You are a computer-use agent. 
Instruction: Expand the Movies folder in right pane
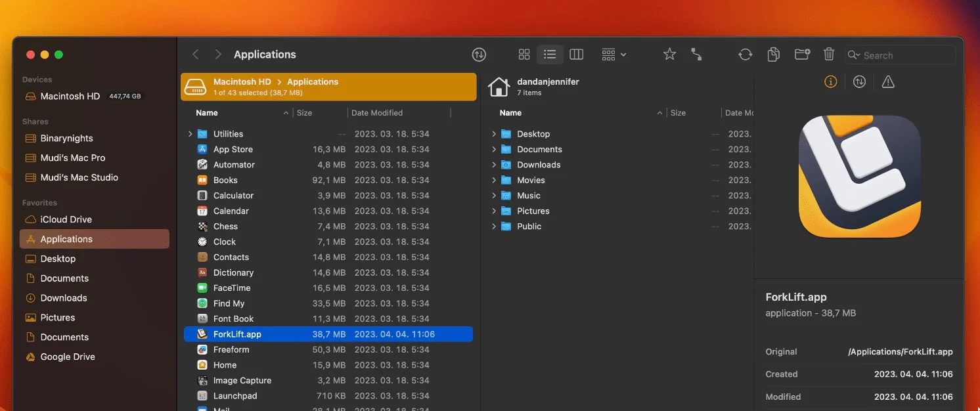pos(494,180)
